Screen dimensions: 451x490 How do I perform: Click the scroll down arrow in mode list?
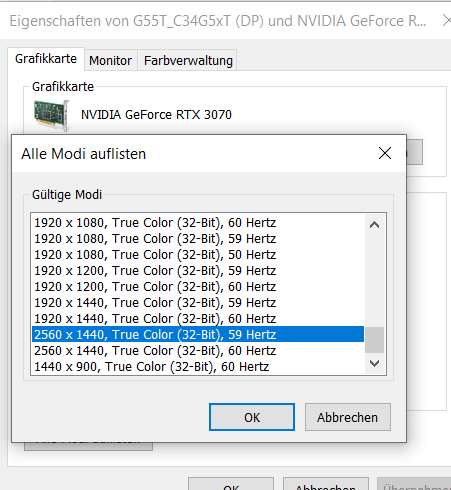coord(374,363)
